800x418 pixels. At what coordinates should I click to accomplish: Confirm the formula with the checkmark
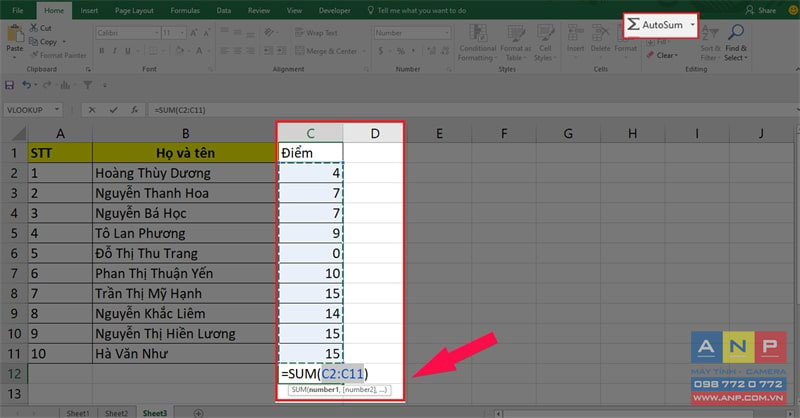pyautogui.click(x=113, y=110)
